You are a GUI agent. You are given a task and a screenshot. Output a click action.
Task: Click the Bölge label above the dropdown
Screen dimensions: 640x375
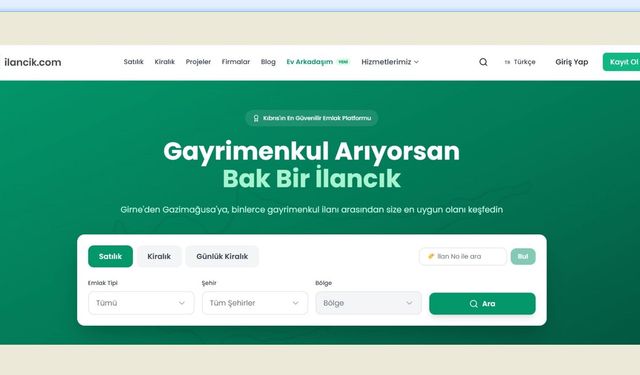(324, 283)
